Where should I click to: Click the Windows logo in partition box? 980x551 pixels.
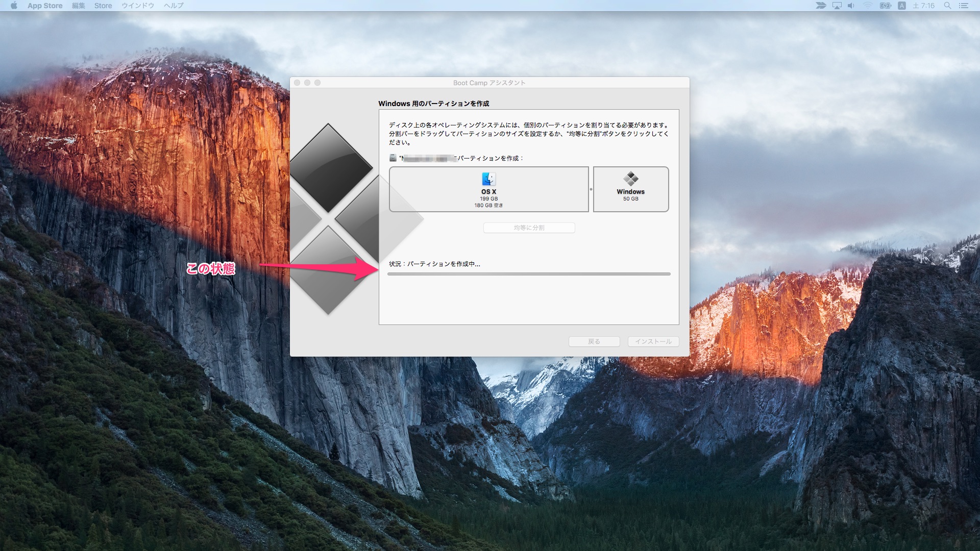630,179
